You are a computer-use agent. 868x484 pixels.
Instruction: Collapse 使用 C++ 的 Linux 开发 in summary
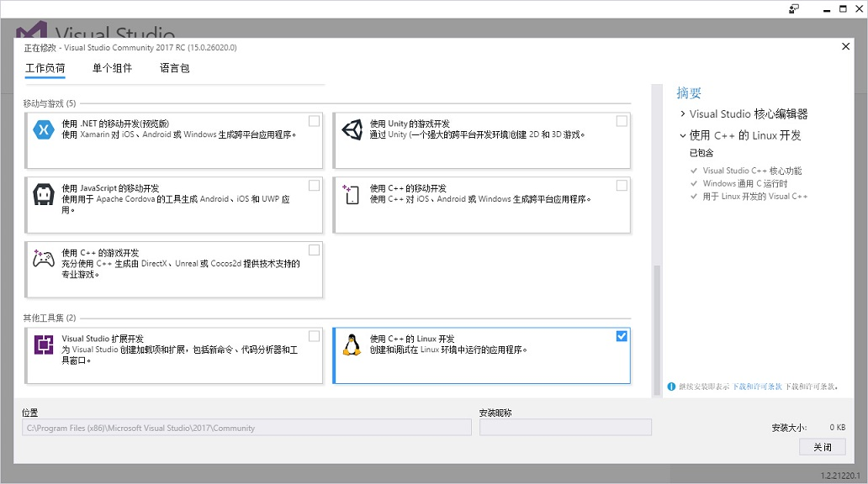click(x=683, y=135)
